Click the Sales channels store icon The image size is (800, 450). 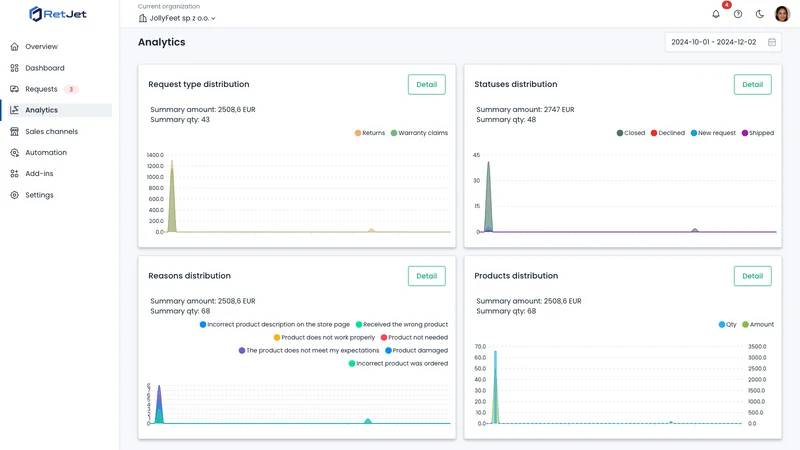pos(14,132)
